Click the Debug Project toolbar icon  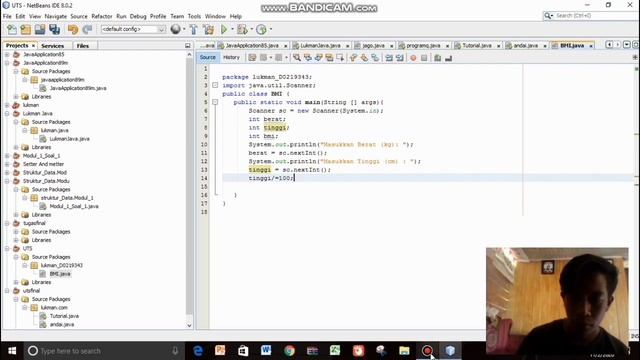click(242, 29)
